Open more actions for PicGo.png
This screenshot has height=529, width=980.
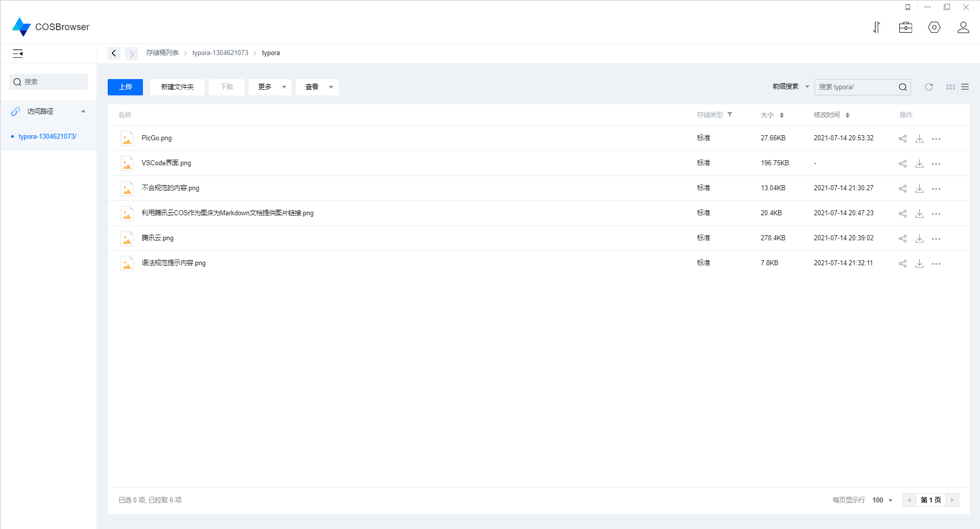pos(936,139)
